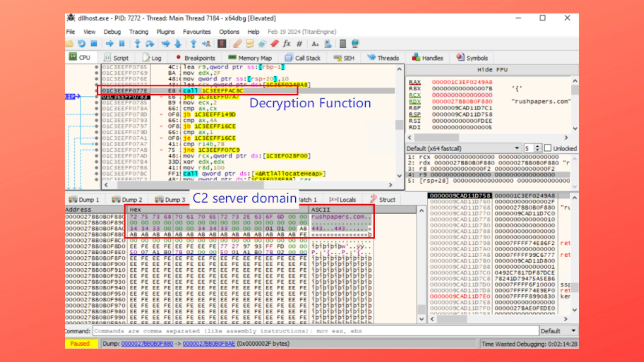The image size is (644, 362).
Task: Switch to the Threads tab
Action: 383,58
